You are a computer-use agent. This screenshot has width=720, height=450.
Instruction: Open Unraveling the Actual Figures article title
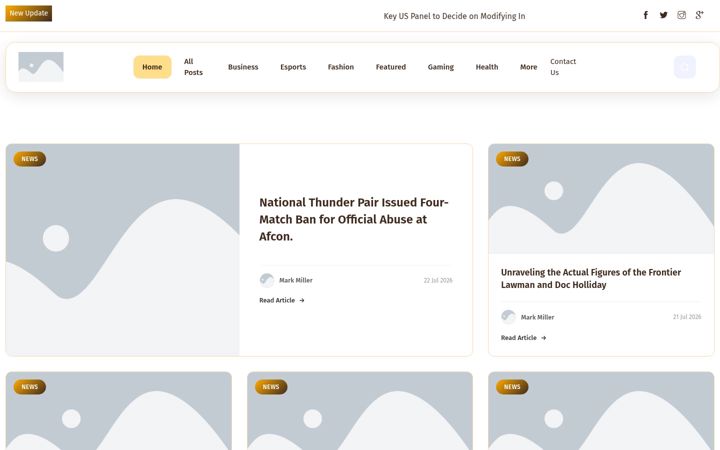click(x=591, y=278)
